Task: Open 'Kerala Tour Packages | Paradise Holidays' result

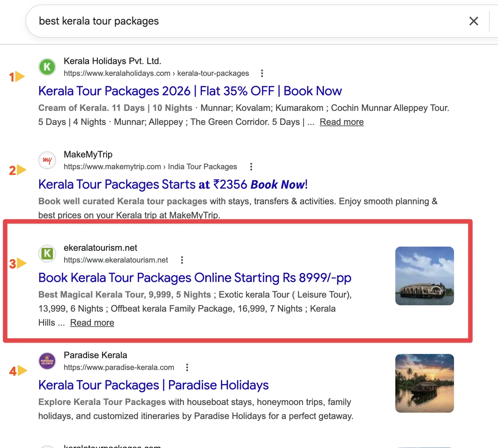Action: pyautogui.click(x=153, y=385)
